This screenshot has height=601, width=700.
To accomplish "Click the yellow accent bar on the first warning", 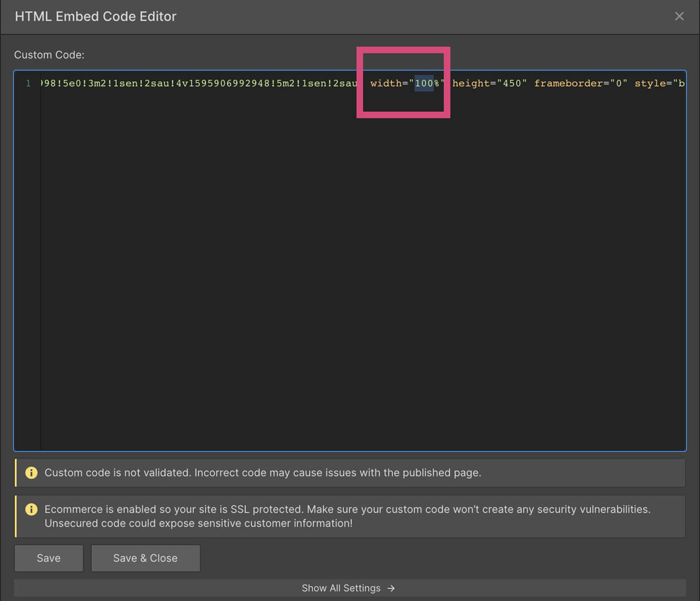I will point(17,472).
